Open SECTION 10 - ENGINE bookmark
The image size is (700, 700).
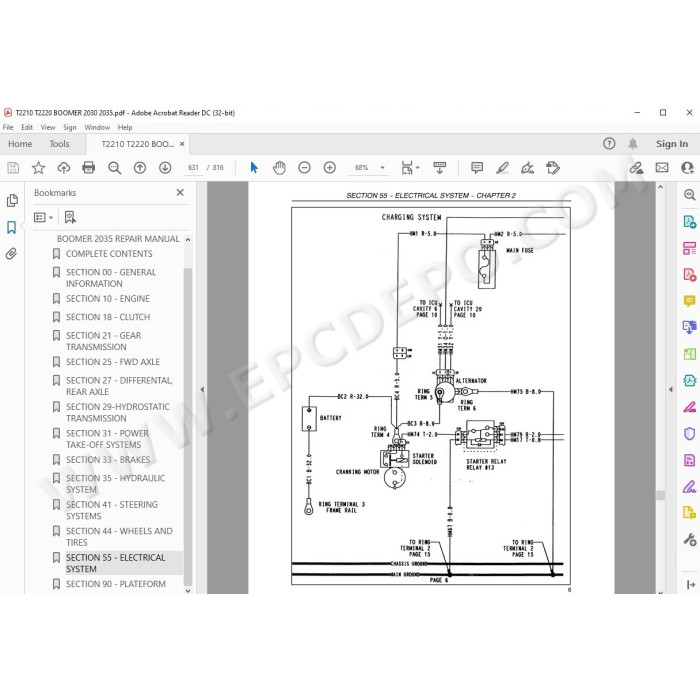tap(108, 299)
